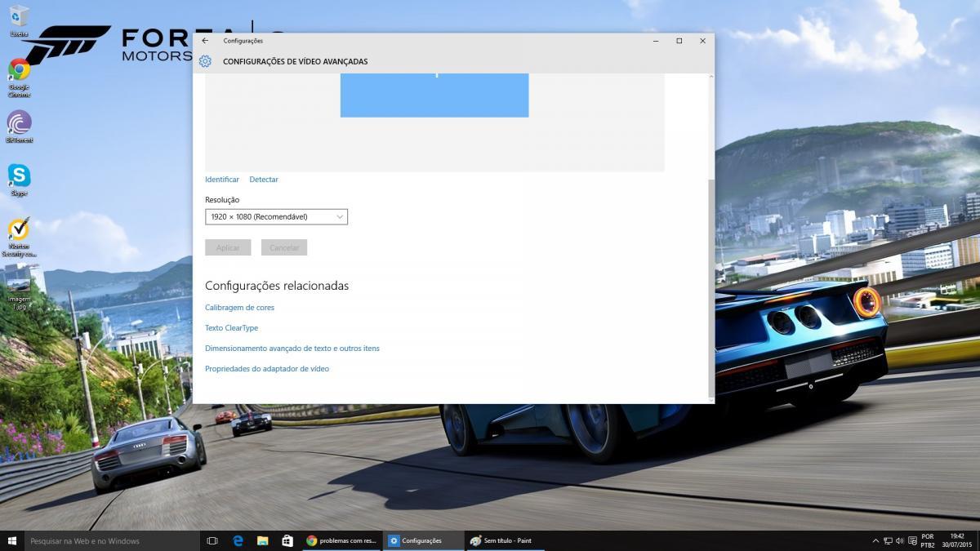Go back using the Configurações back arrow

tap(205, 40)
